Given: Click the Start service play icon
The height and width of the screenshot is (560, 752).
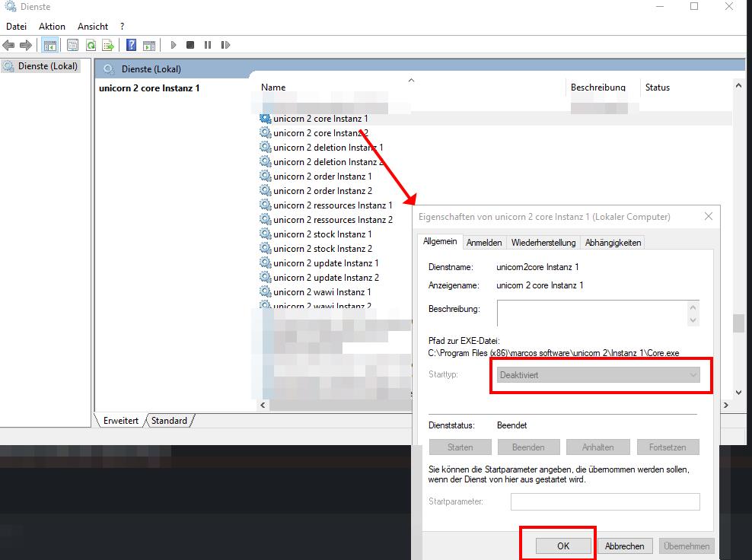Looking at the screenshot, I should 173,45.
